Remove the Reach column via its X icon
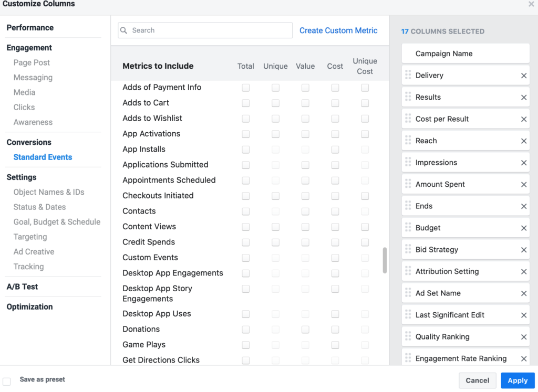Screen dimensions: 538x392 (x=523, y=141)
